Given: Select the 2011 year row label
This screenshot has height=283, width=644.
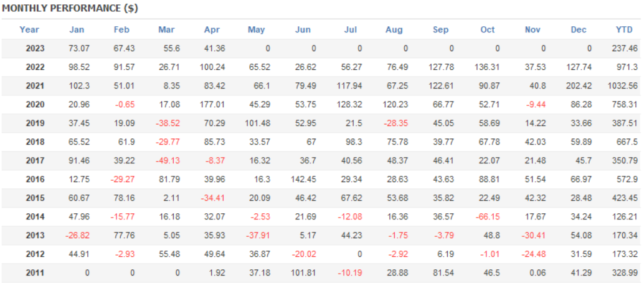Looking at the screenshot, I should [36, 272].
